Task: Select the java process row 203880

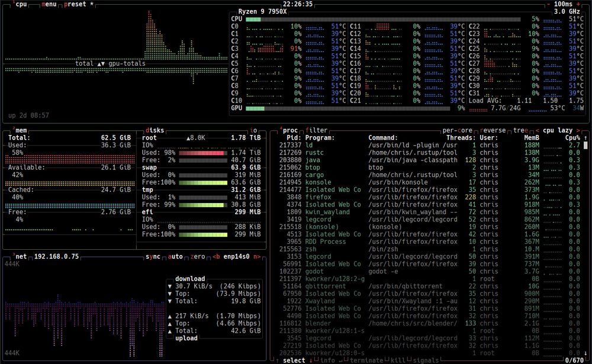Action: click(x=429, y=160)
